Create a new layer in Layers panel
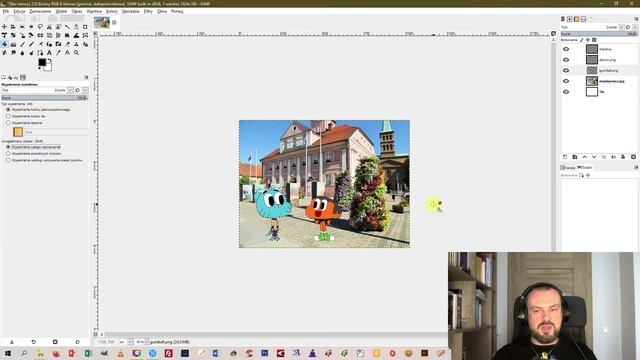This screenshot has height=360, width=640. [x=565, y=157]
